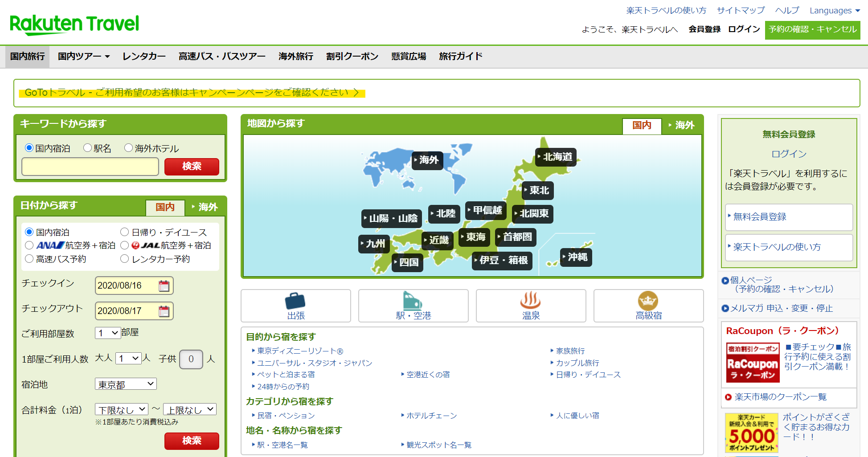Open the GoToトラベル campaign notice link
This screenshot has width=868, height=457.
coord(192,93)
